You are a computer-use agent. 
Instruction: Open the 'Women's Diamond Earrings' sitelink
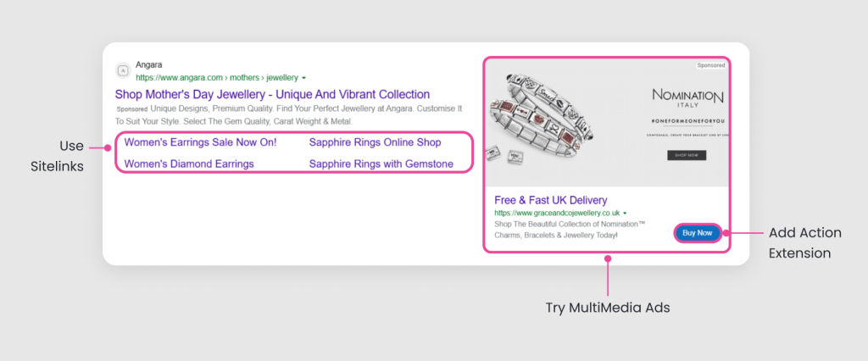tap(189, 164)
